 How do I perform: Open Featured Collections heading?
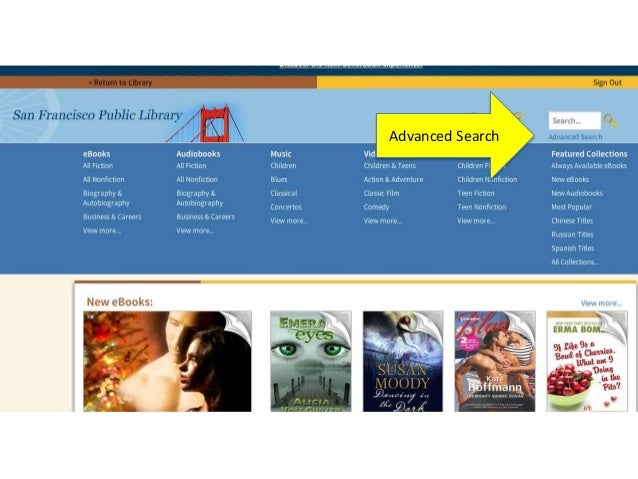(x=589, y=154)
